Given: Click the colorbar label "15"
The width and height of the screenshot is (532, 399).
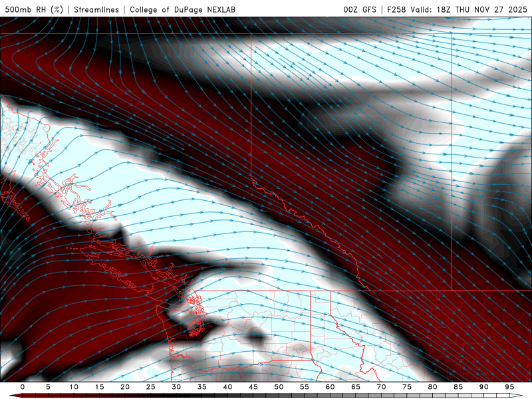Looking at the screenshot, I should 99,387.
